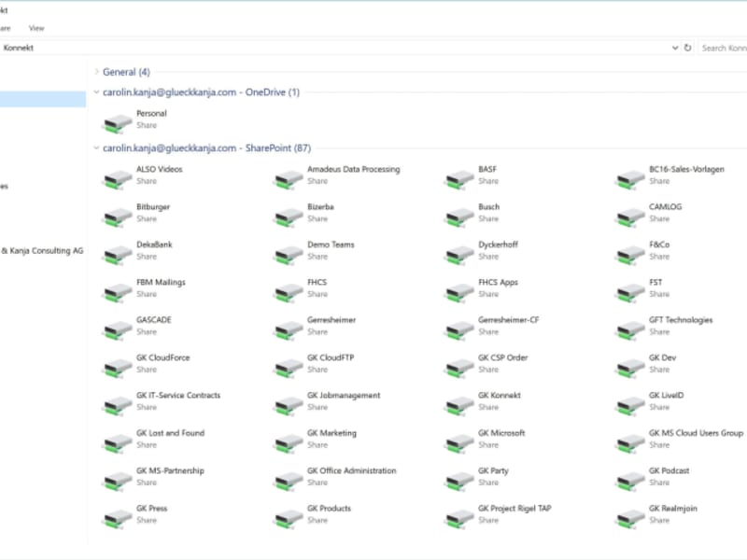Select the BASF share drive icon

(459, 179)
